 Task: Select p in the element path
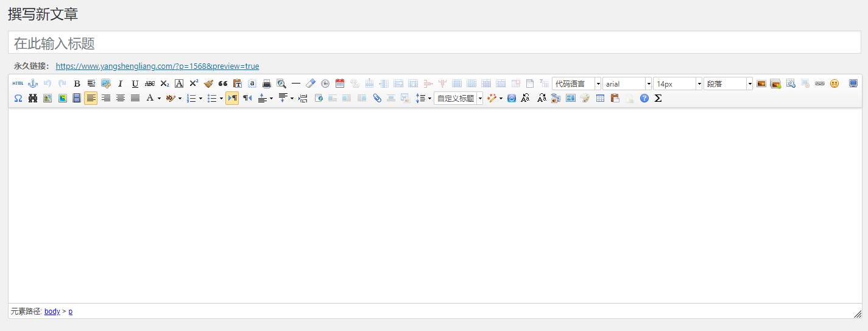coord(70,311)
